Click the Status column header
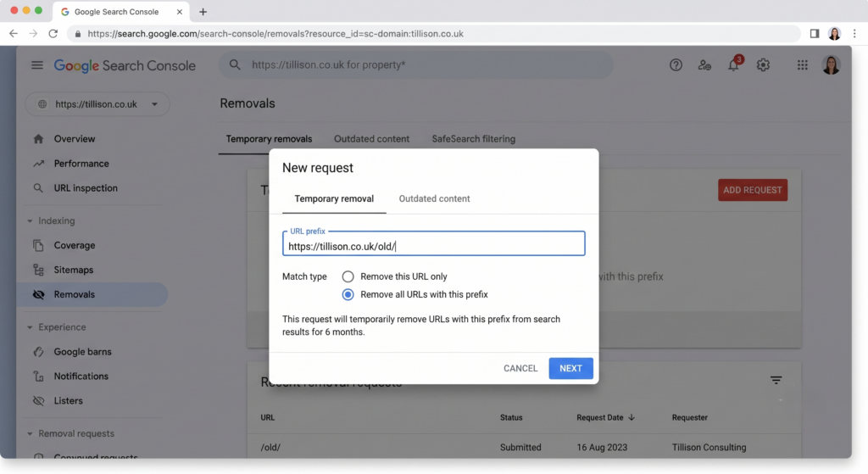Screen dimensions: 868x474 click(511, 417)
